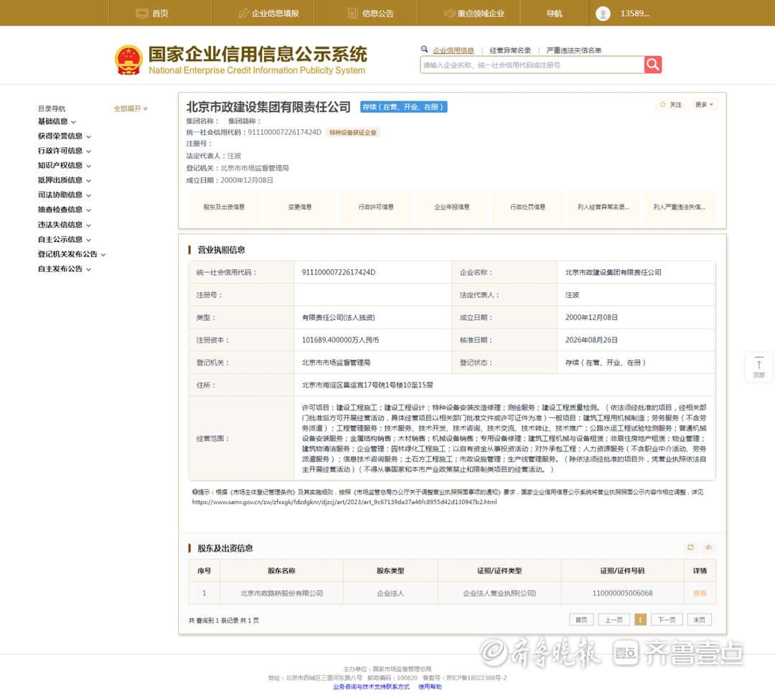Expand 基础信息 in directory navigation

point(57,121)
